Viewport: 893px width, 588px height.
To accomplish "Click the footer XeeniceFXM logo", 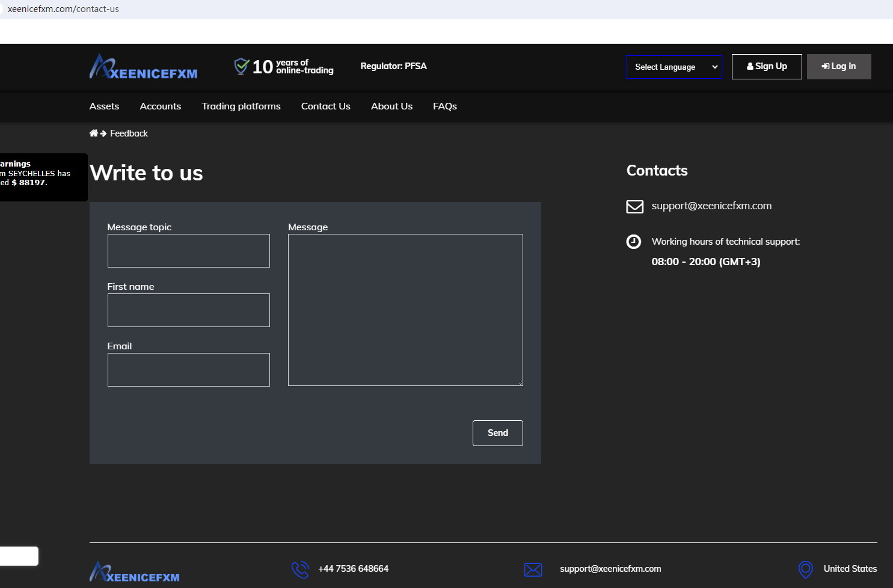I will click(x=135, y=572).
